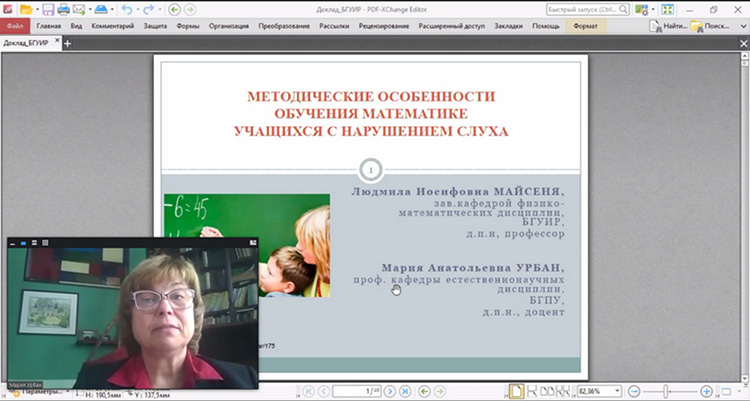Minimize the webcam overlay window
Screen dimensions: 750x401
click(x=12, y=243)
